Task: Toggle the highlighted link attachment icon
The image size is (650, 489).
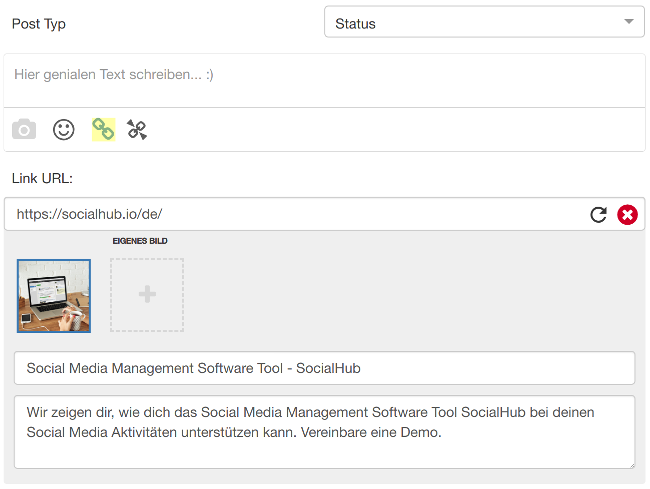Action: pos(103,129)
